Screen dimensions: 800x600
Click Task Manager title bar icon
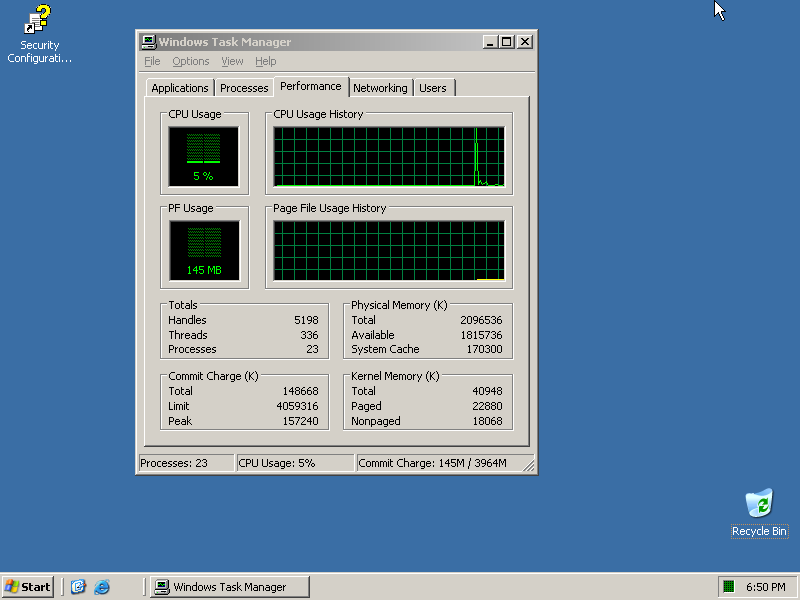pos(148,42)
